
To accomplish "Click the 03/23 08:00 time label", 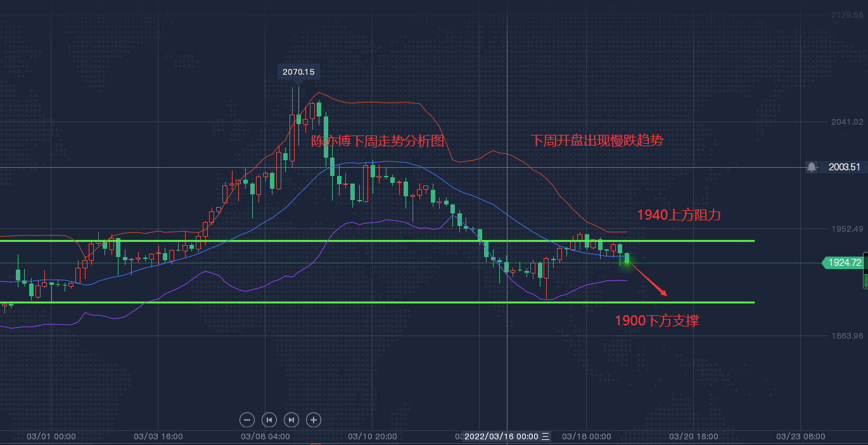I will click(801, 436).
